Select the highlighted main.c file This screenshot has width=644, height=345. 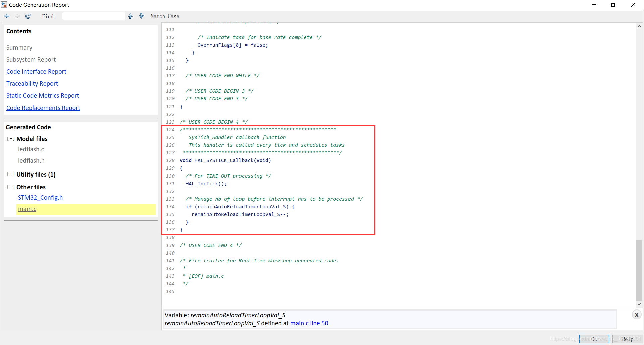point(27,209)
